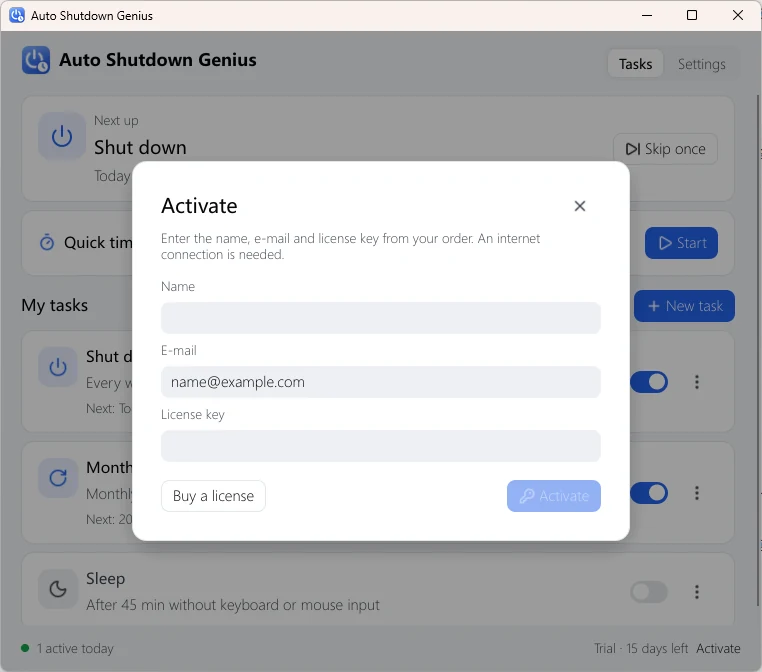Click the 'Trial · 15 days left' text
Viewport: 762px width, 672px height.
click(x=641, y=649)
